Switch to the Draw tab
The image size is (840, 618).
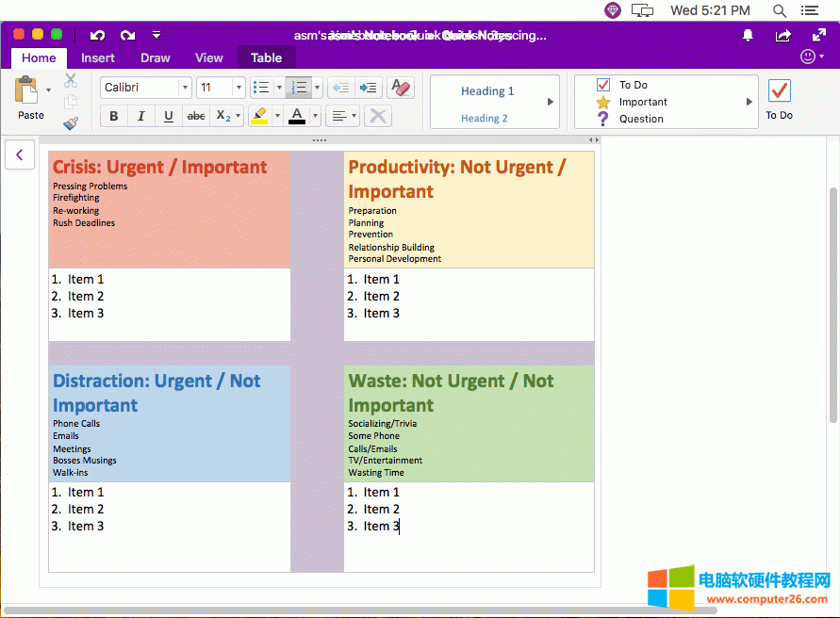click(155, 57)
